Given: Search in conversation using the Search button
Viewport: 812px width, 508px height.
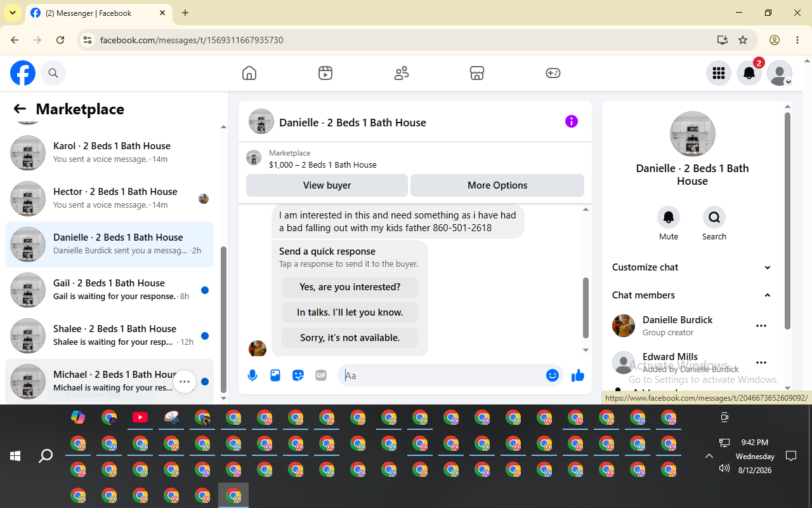Looking at the screenshot, I should 714,217.
